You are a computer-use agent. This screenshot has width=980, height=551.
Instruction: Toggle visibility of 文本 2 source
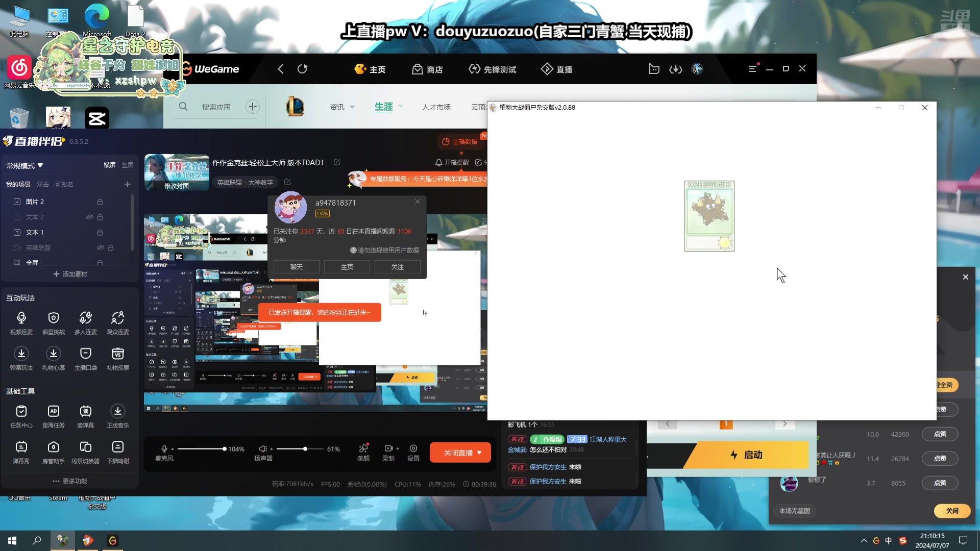click(x=89, y=217)
